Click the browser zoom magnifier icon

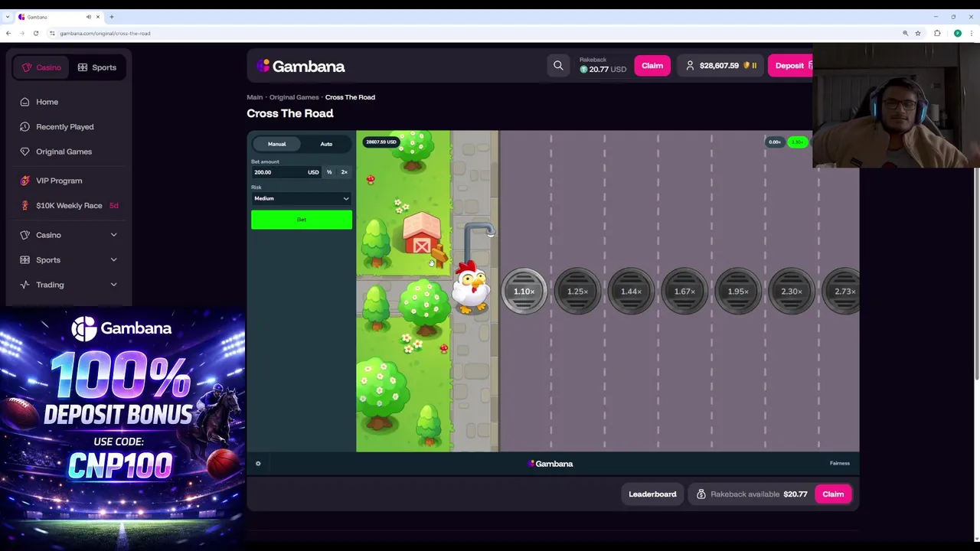pos(905,33)
